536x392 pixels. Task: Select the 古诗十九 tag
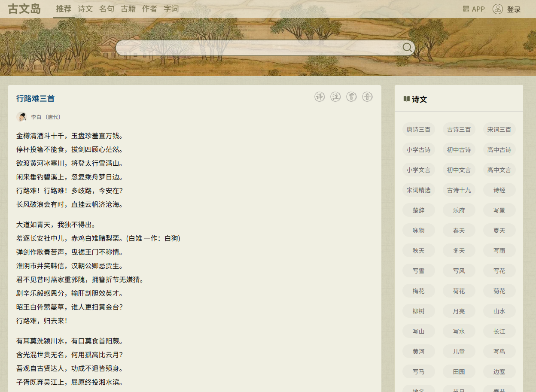pos(459,190)
